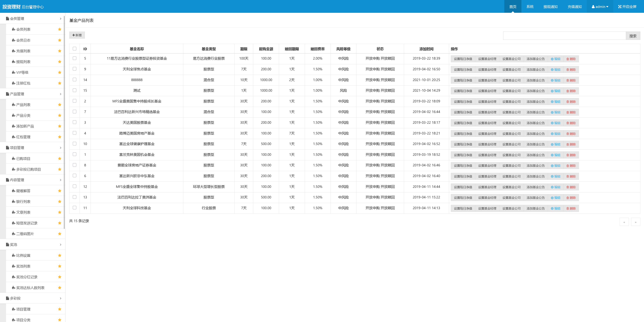The width and height of the screenshot is (644, 322).
Task: Click the fullscreen icon 开启全屏
Action: tap(620, 7)
